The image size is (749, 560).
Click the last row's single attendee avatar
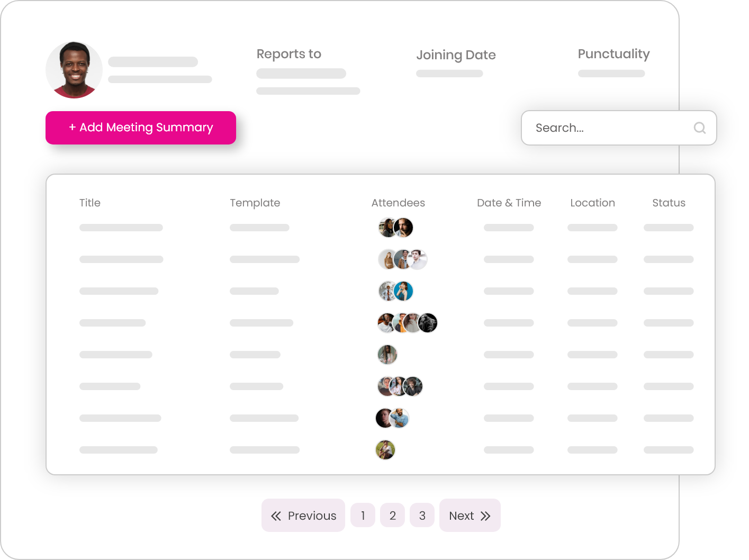[385, 450]
